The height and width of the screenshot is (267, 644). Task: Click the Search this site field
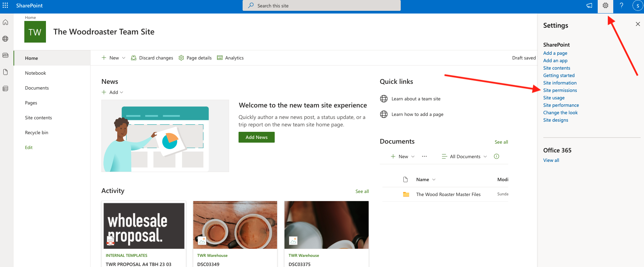pyautogui.click(x=322, y=5)
